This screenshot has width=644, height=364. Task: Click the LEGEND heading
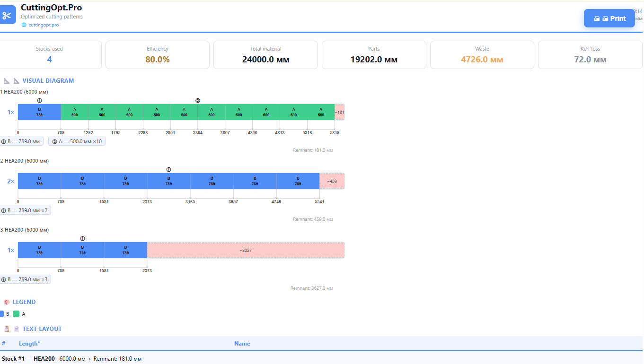tap(24, 302)
